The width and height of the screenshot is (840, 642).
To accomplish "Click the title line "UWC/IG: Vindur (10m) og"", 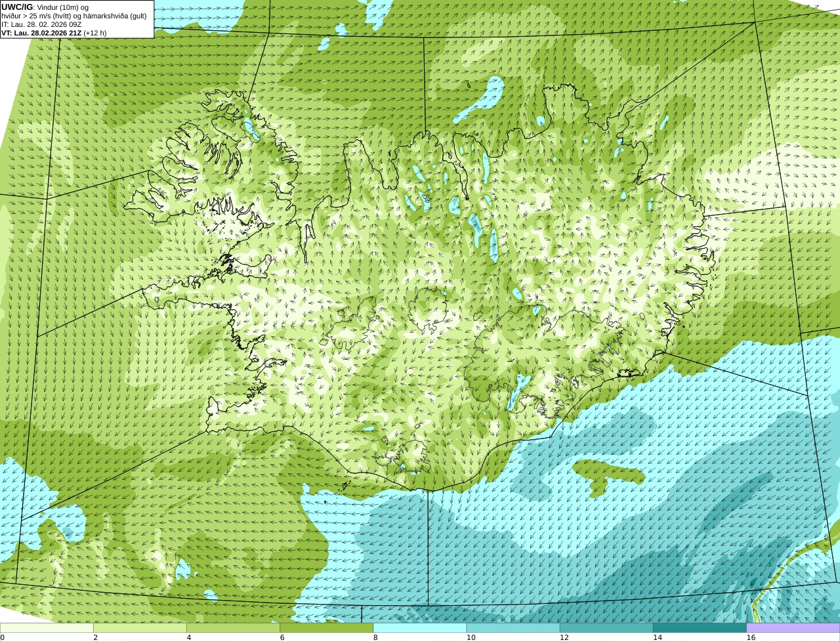I will click(45, 7).
